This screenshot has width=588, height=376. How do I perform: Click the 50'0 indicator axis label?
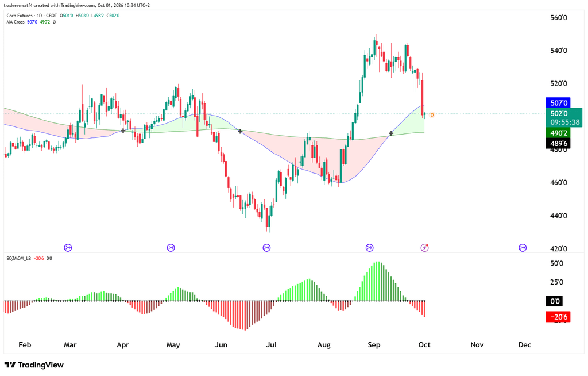tap(556, 264)
